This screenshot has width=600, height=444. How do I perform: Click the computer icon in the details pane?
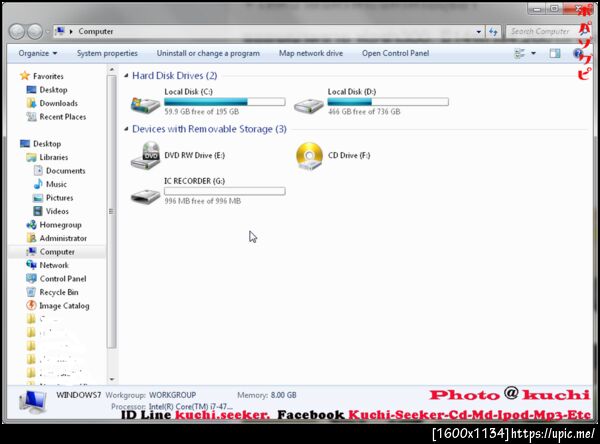(33, 402)
